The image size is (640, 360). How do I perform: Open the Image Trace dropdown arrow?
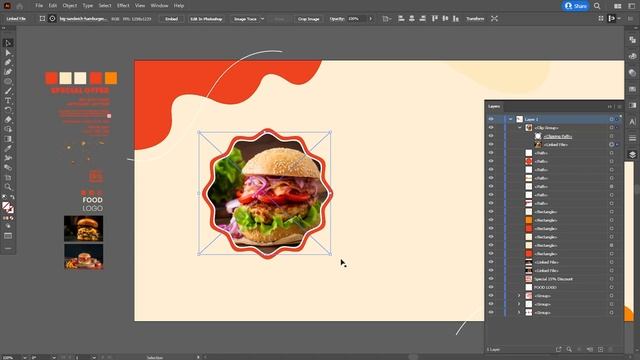pyautogui.click(x=262, y=19)
